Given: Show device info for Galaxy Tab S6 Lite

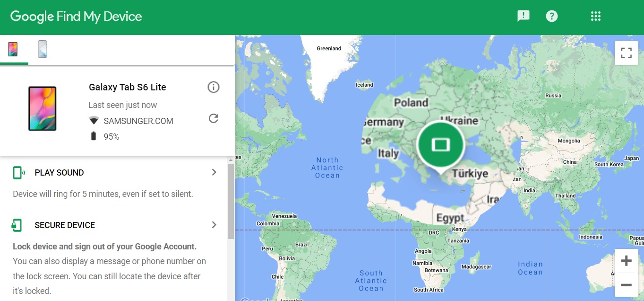Looking at the screenshot, I should point(214,87).
